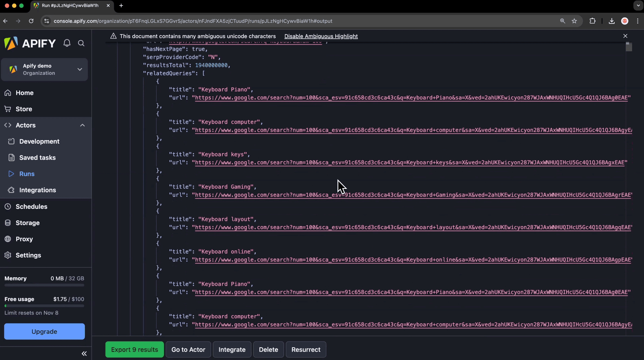
Task: View site information icon in address bar
Action: 47,21
